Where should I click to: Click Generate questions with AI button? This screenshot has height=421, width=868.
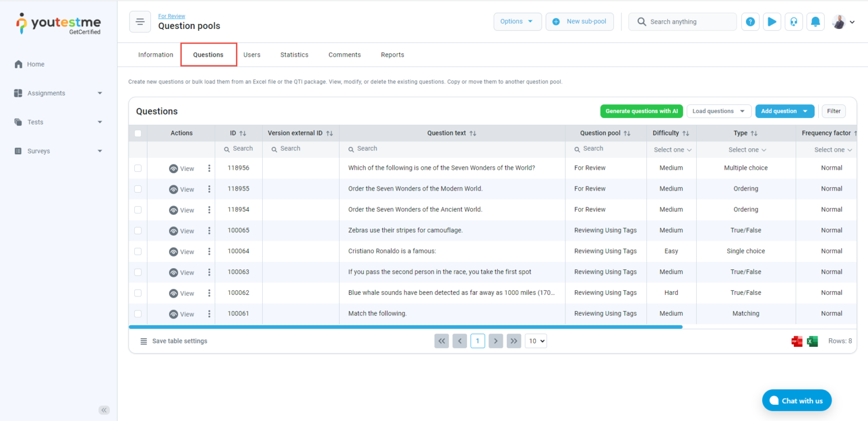tap(641, 111)
